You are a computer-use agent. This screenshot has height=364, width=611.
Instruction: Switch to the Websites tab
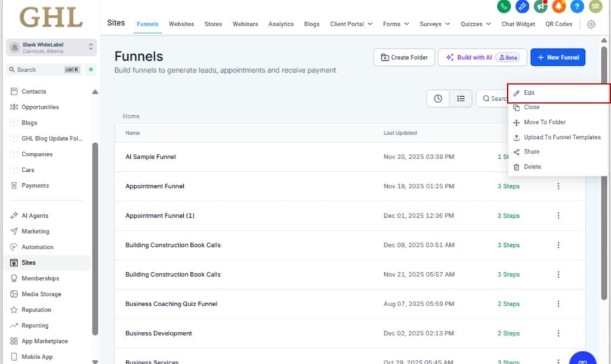point(181,24)
